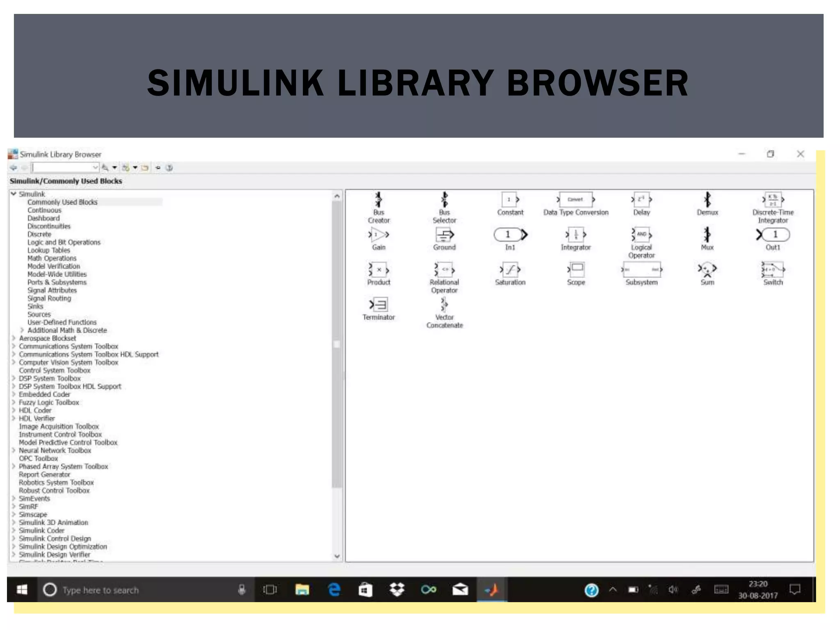Select the Switch block icon
Viewport: 840px width, 630px height.
tap(773, 269)
